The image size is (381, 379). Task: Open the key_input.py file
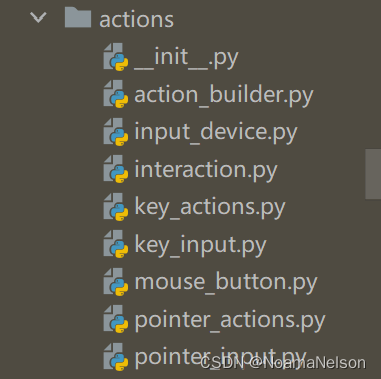click(x=200, y=245)
